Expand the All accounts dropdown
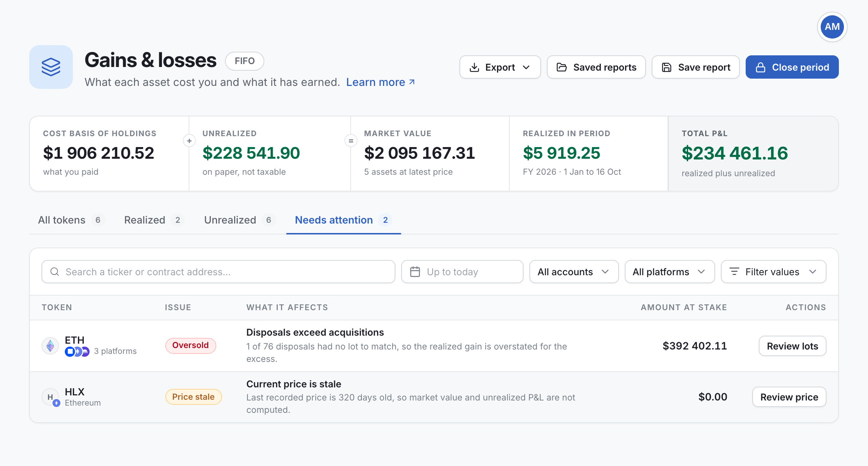Viewport: 868px width, 466px height. 574,272
